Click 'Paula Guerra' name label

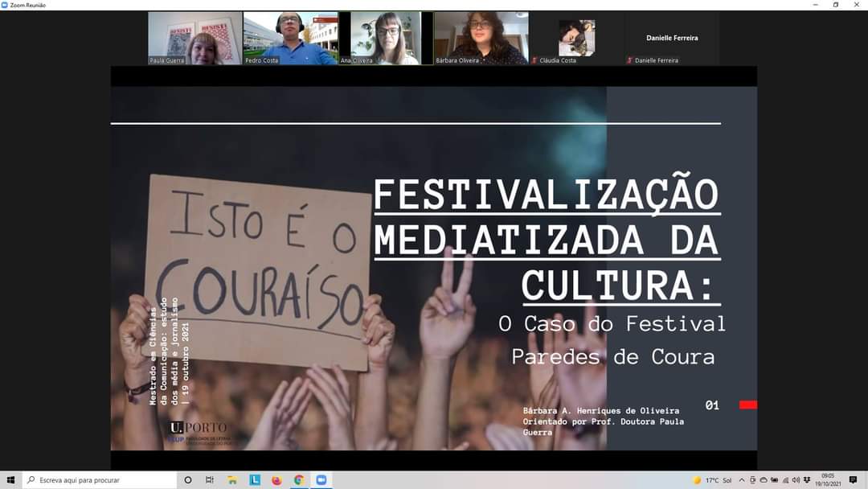pos(166,60)
